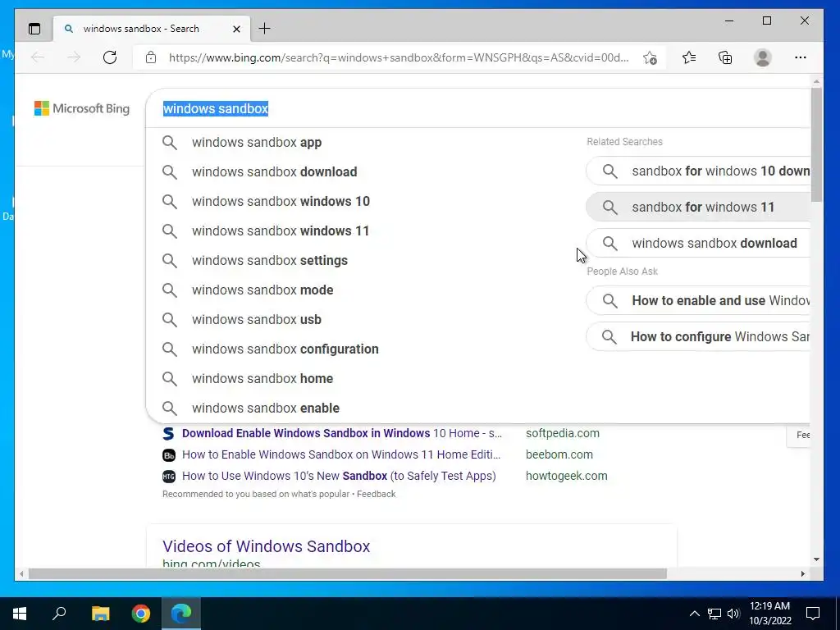This screenshot has width=840, height=630.
Task: Click the beebom favicon icon
Action: pyautogui.click(x=169, y=454)
